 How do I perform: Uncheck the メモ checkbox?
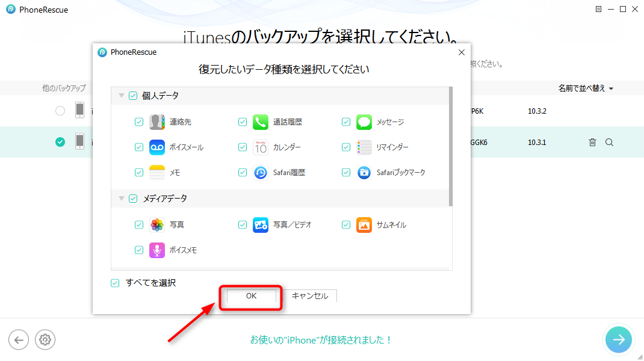[x=139, y=173]
